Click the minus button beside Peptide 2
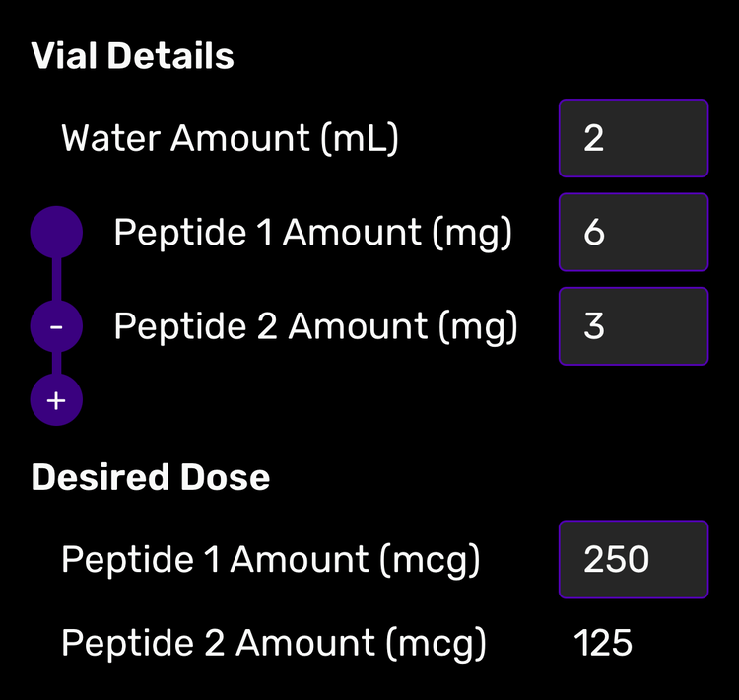 click(56, 327)
